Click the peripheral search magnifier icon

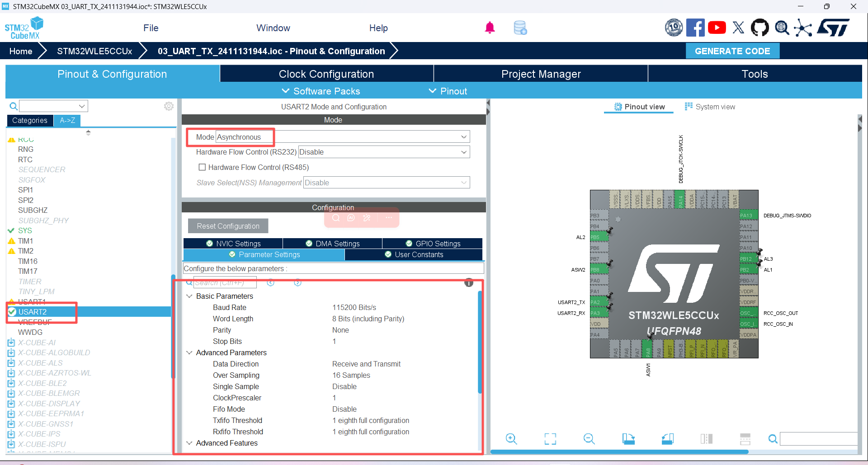14,106
